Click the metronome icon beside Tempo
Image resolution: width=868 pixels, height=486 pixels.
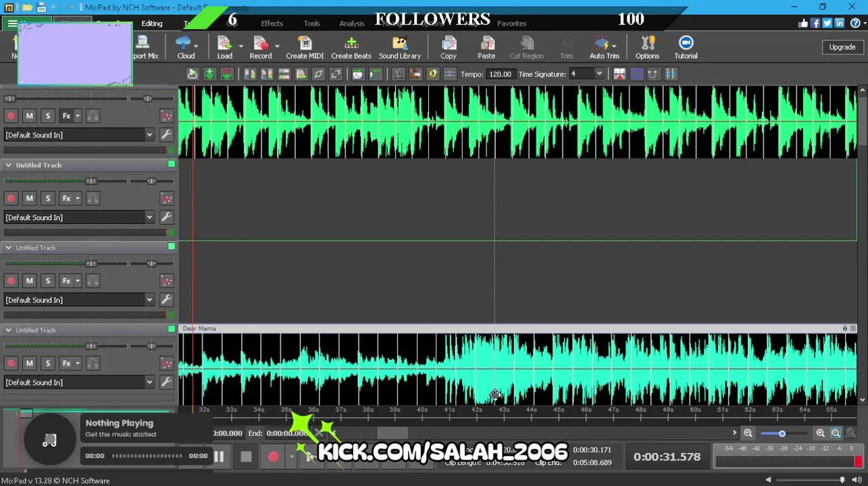click(x=399, y=74)
